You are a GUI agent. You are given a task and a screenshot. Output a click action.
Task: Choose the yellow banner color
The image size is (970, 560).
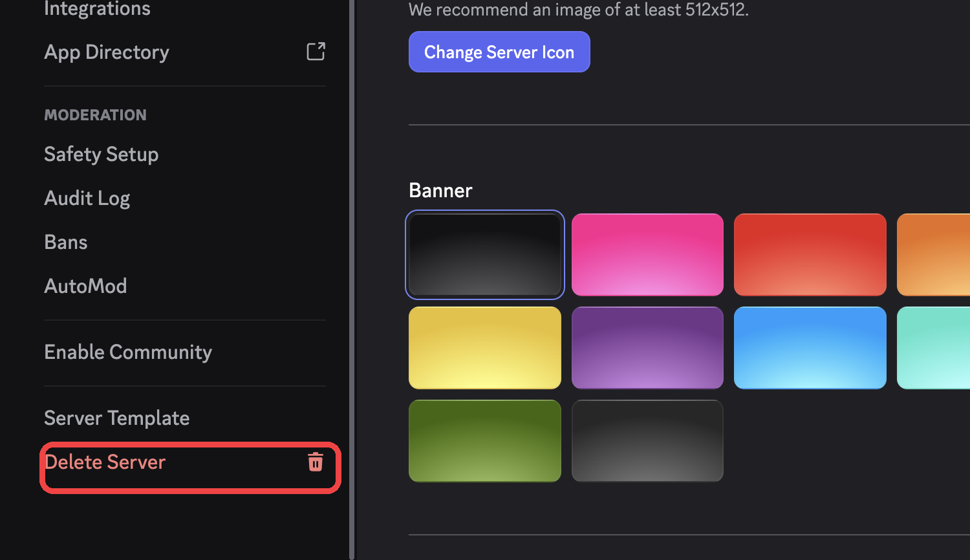click(x=485, y=348)
